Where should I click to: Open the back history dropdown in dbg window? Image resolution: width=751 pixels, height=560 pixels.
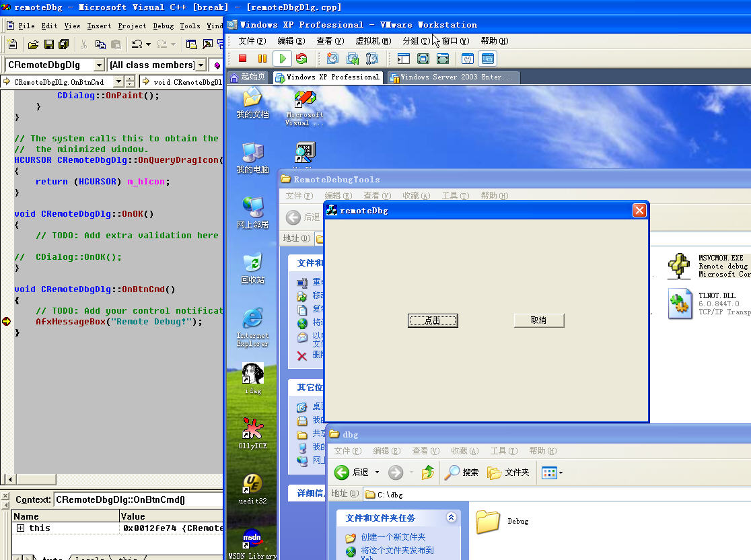click(377, 473)
